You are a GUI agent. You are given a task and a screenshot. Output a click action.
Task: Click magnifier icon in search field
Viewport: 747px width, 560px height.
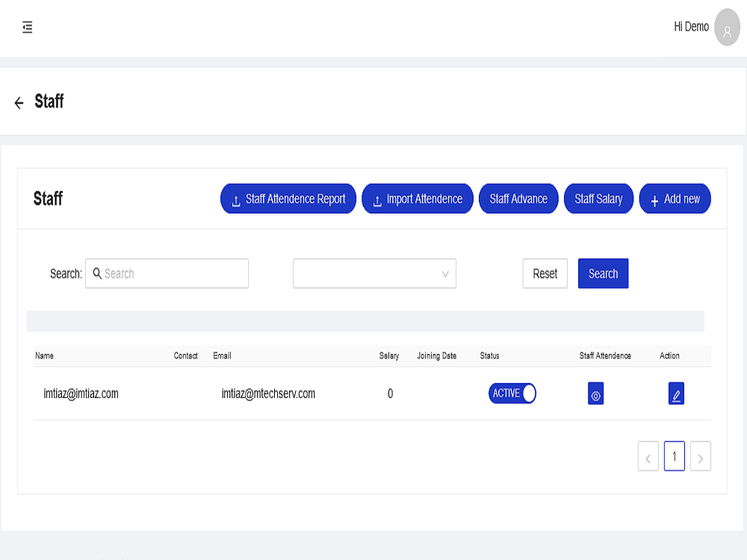point(96,273)
